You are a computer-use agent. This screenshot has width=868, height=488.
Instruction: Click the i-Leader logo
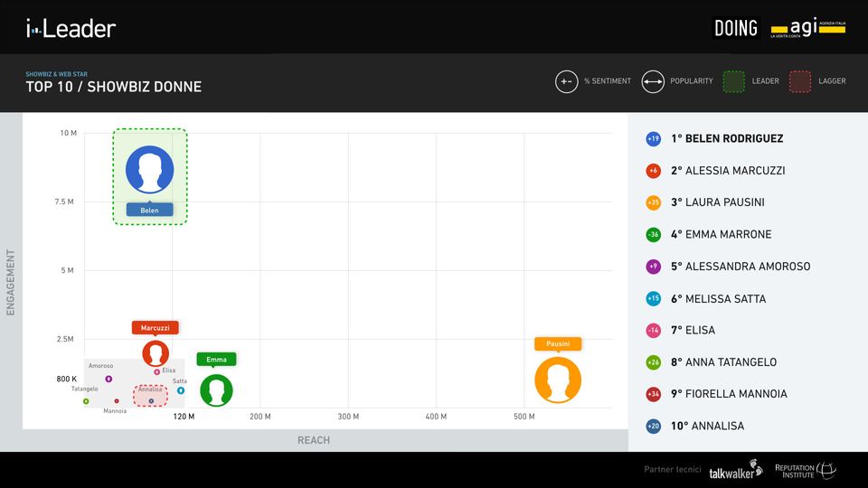(71, 29)
